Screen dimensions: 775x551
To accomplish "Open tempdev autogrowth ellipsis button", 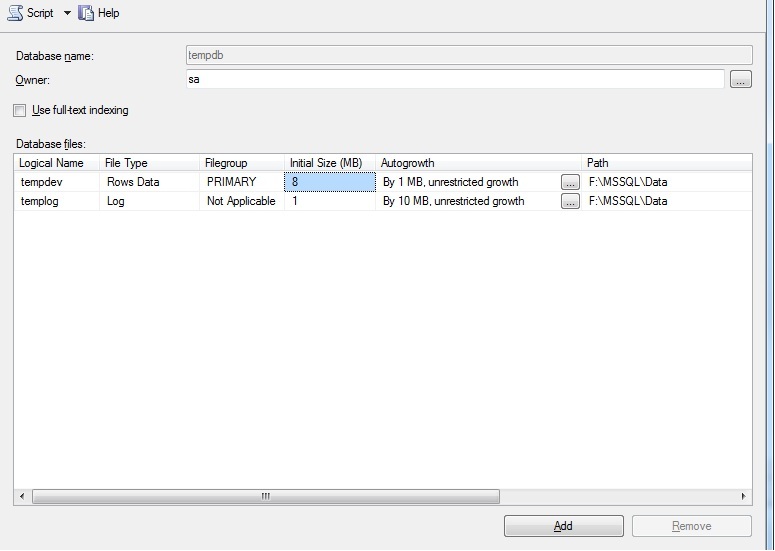I will pyautogui.click(x=570, y=182).
